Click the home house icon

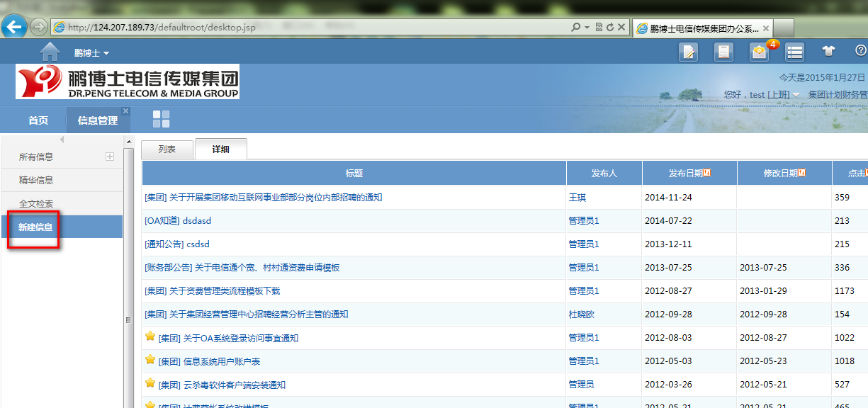[x=50, y=52]
